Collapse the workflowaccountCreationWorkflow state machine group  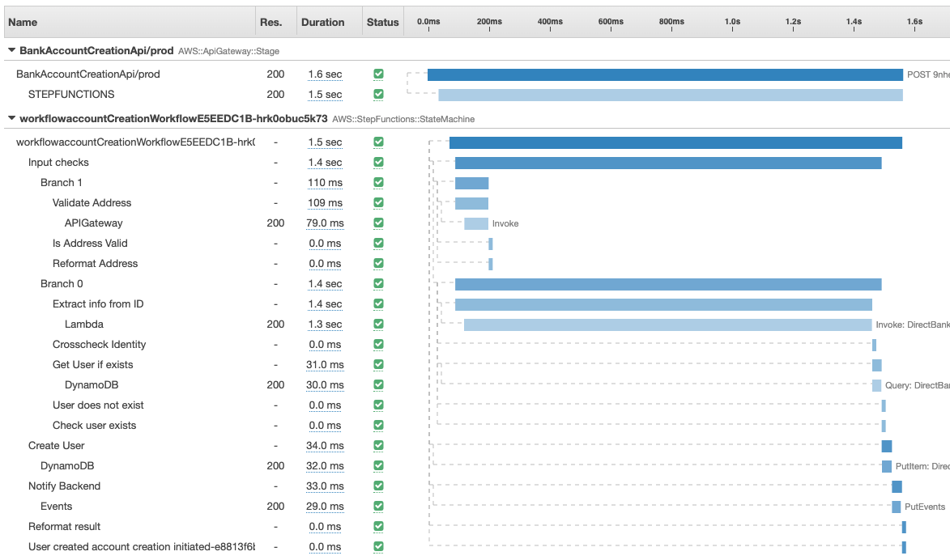11,118
